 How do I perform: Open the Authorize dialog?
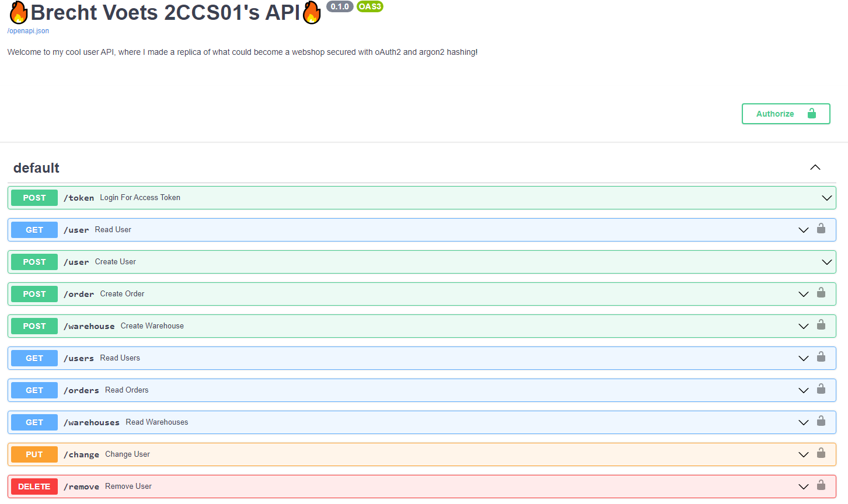(x=774, y=114)
